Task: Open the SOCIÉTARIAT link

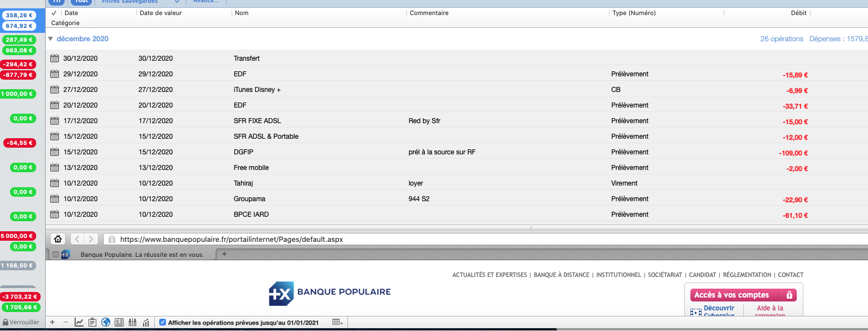Action: click(665, 275)
